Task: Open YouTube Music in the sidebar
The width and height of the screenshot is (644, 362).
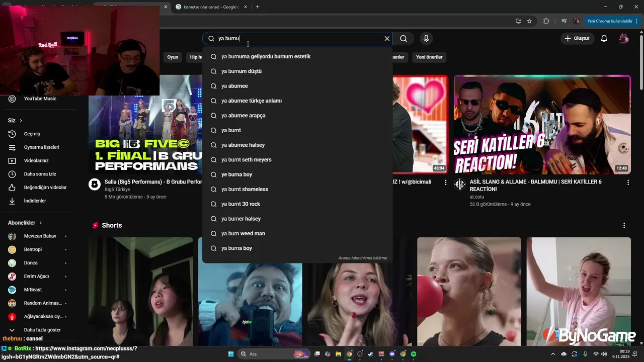Action: 39,99
